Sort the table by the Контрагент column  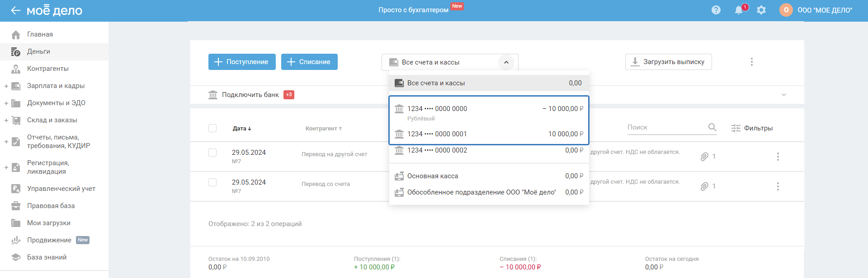pos(324,129)
